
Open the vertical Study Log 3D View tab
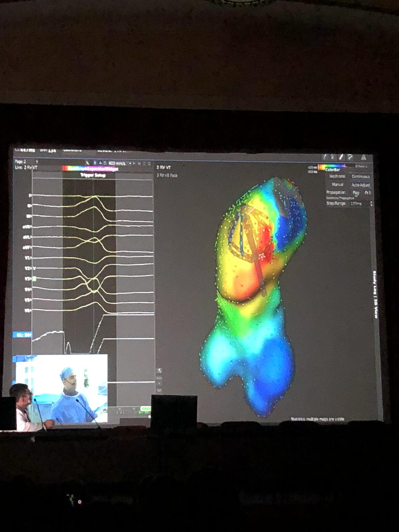[x=375, y=295]
